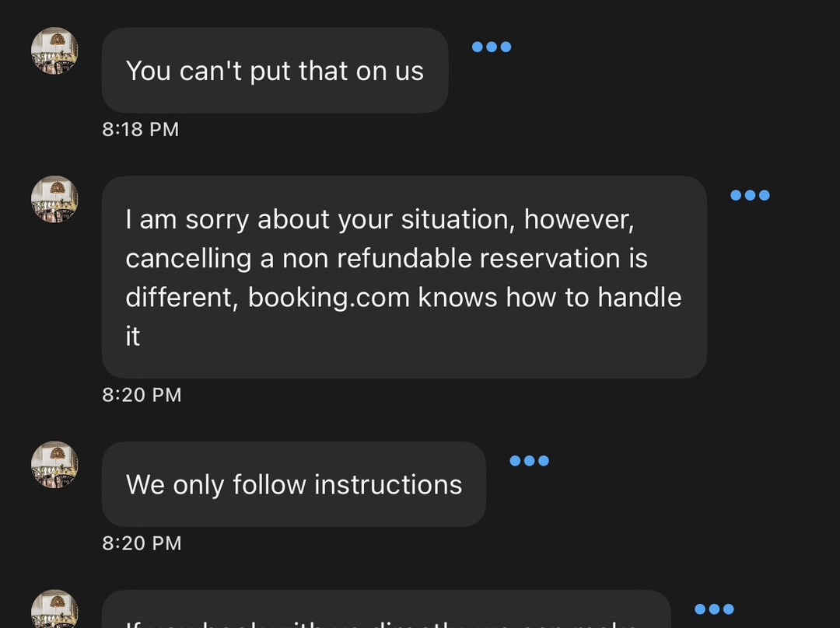Tap sender avatar beside the 'I am sorry' message

[54, 199]
